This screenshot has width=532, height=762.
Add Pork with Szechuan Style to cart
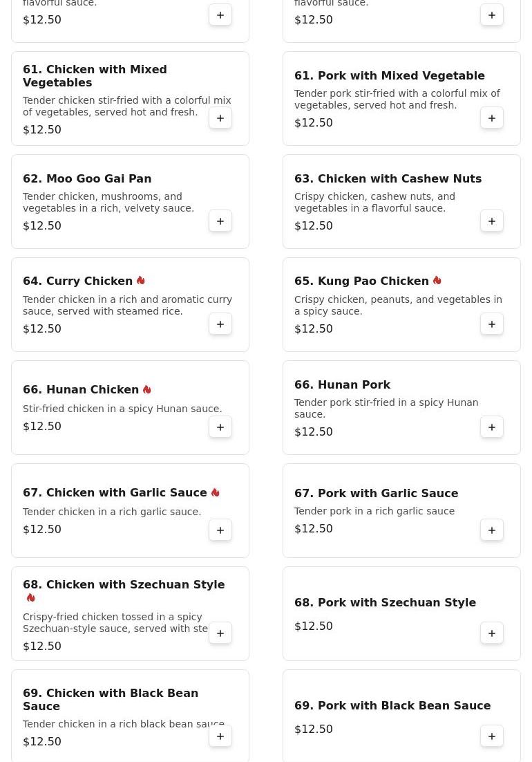tap(492, 633)
